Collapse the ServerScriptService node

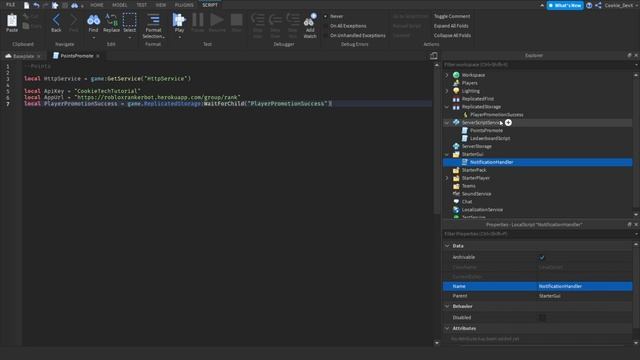coord(447,122)
